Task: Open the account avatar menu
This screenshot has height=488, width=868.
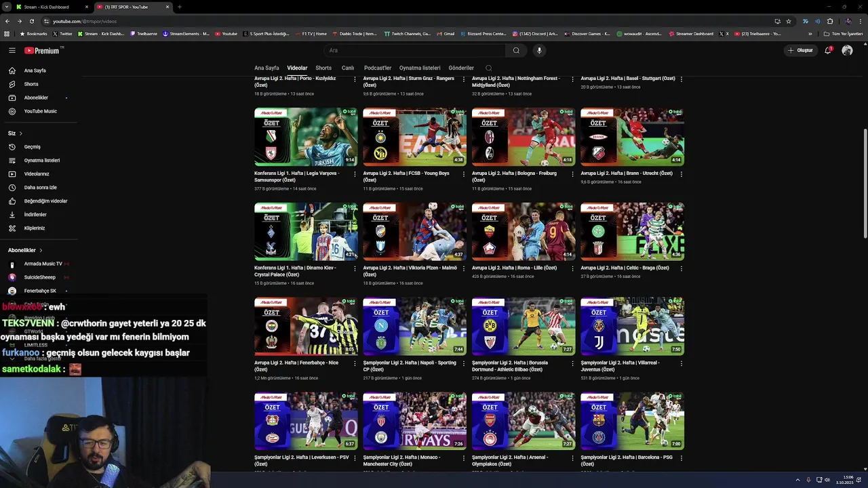Action: click(847, 50)
